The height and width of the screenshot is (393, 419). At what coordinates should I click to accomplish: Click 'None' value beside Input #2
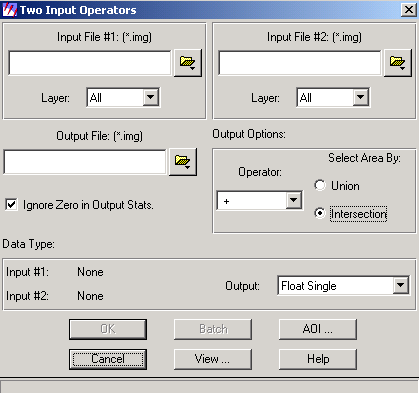pyautogui.click(x=90, y=296)
